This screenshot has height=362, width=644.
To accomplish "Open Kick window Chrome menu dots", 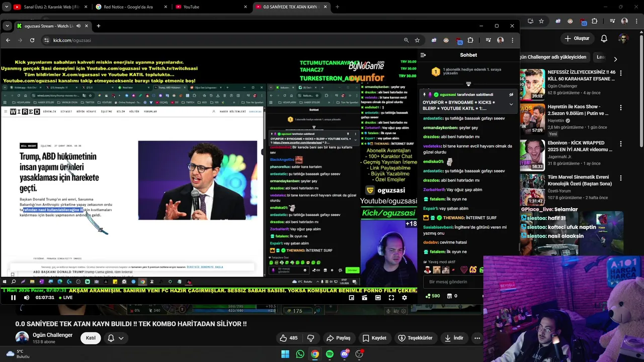I will click(512, 40).
